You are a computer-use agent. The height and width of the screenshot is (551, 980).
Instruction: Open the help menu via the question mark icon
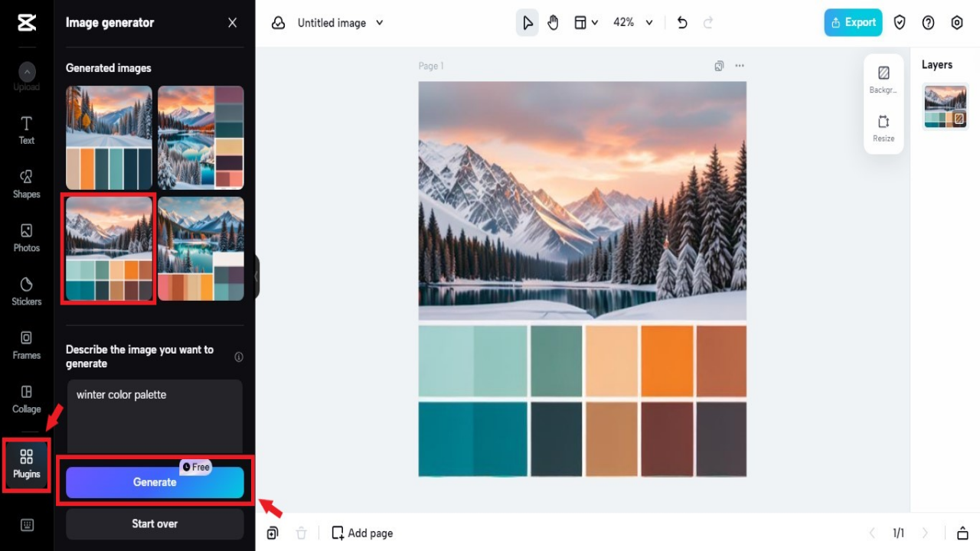tap(928, 22)
